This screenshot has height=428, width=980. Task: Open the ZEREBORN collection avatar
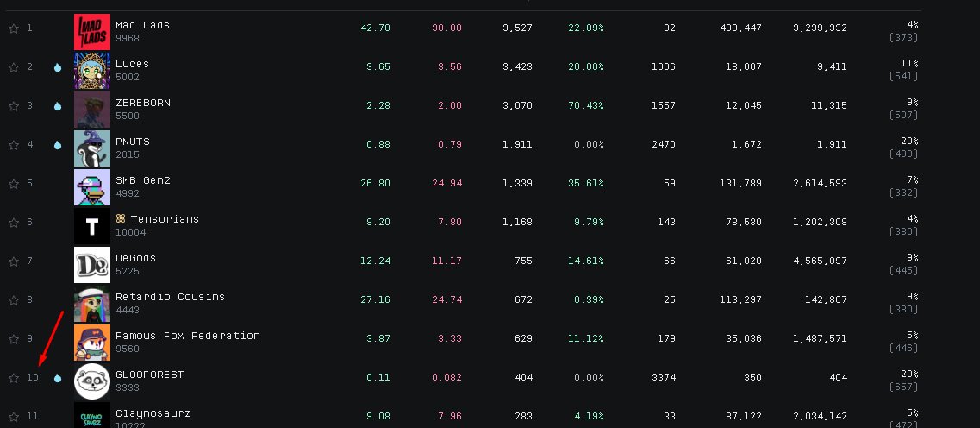(92, 110)
